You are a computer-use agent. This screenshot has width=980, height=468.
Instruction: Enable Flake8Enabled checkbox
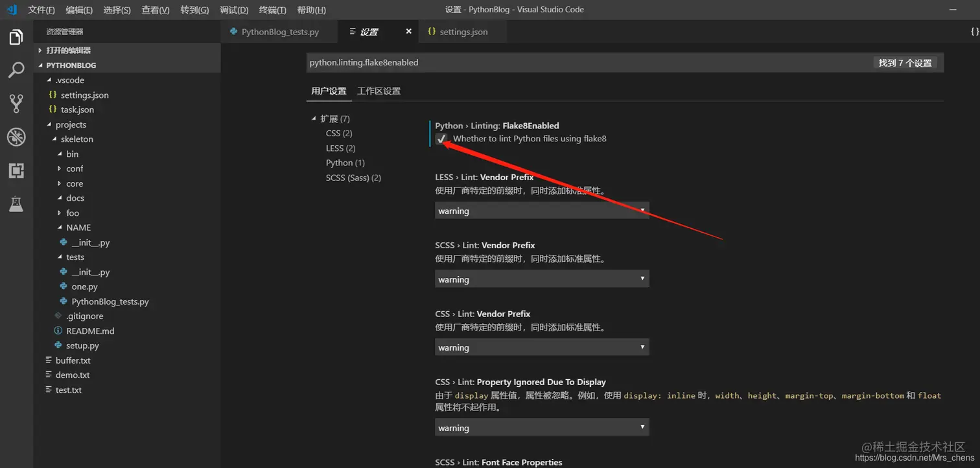[x=441, y=139]
